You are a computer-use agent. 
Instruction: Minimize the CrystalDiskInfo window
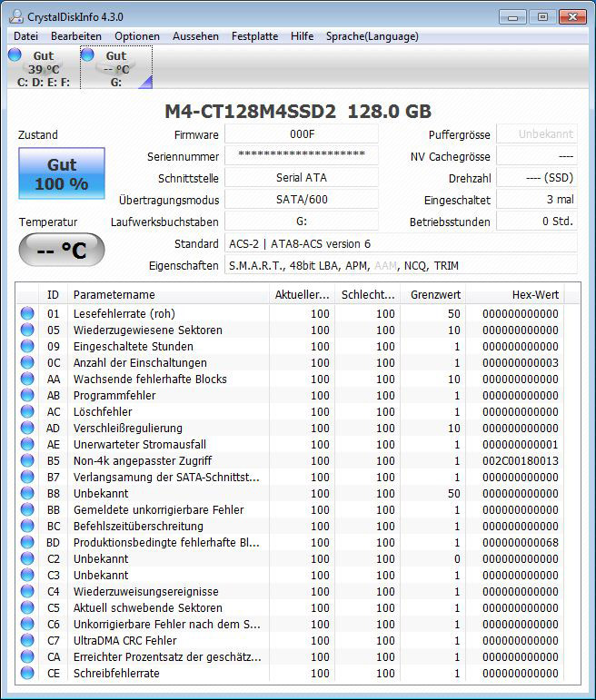pyautogui.click(x=512, y=17)
